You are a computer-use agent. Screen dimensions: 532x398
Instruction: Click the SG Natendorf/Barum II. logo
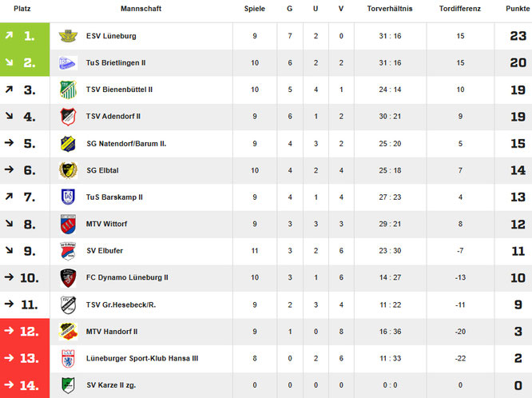tap(68, 144)
